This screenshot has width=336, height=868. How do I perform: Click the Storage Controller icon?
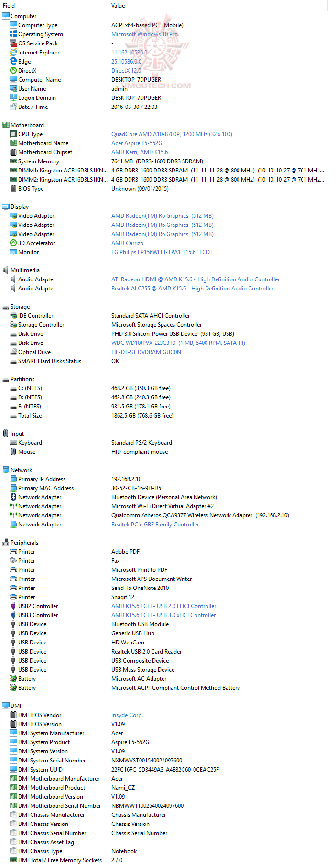pyautogui.click(x=13, y=324)
